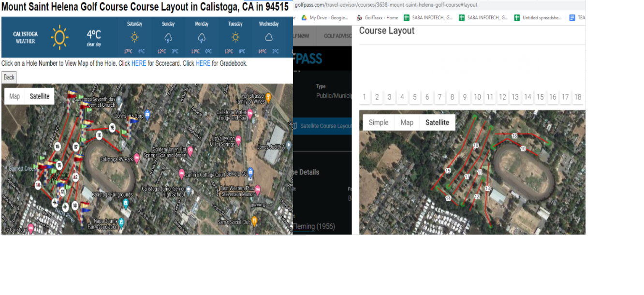
Task: Click hole 17 marker on the GolfPass map
Action: coord(467,177)
